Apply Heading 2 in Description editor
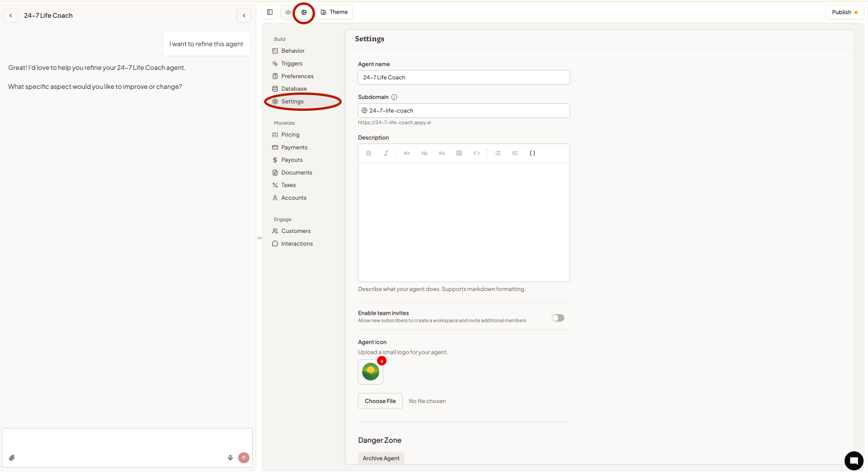This screenshot has width=868, height=473. tap(424, 153)
